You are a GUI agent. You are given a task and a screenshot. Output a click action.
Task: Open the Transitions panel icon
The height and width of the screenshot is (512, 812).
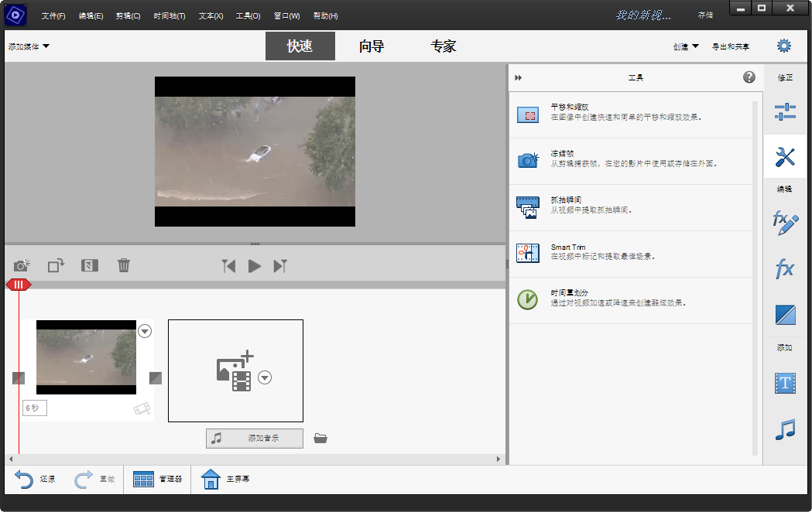click(x=784, y=315)
